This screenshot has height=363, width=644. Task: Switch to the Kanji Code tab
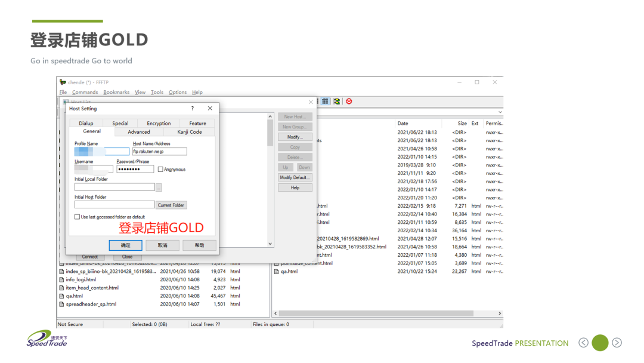click(x=190, y=132)
